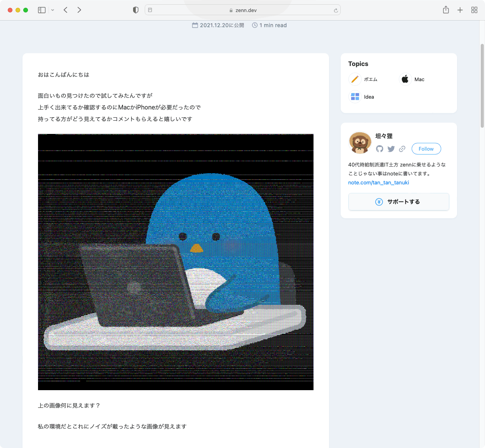Image resolution: width=485 pixels, height=448 pixels.
Task: Click the clock icon by read time
Action: pos(255,25)
